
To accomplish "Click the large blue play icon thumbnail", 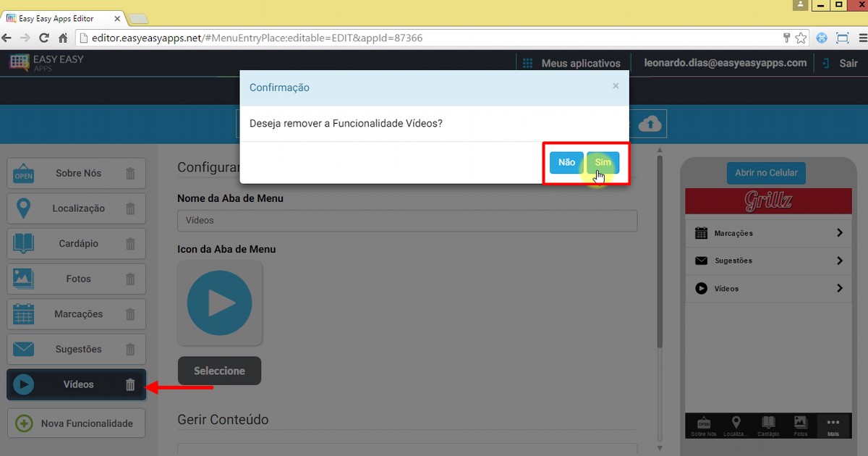I will (x=219, y=303).
